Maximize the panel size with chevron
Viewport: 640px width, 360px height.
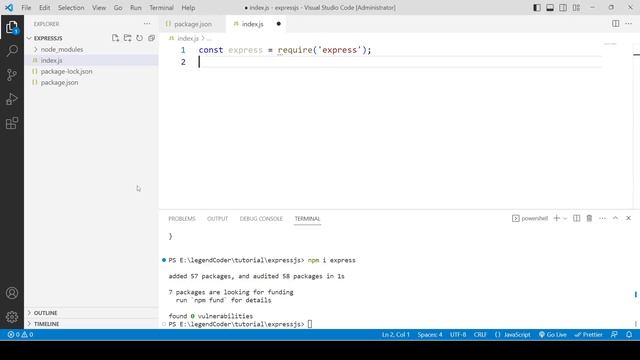(x=616, y=218)
